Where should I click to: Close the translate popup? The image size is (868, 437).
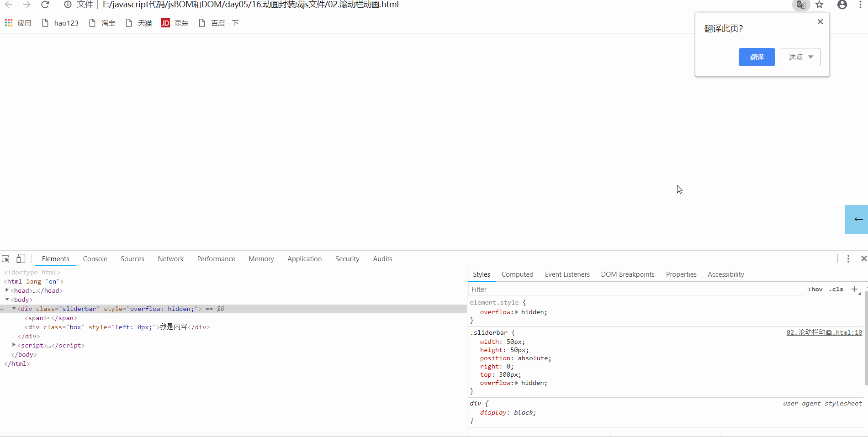[820, 21]
